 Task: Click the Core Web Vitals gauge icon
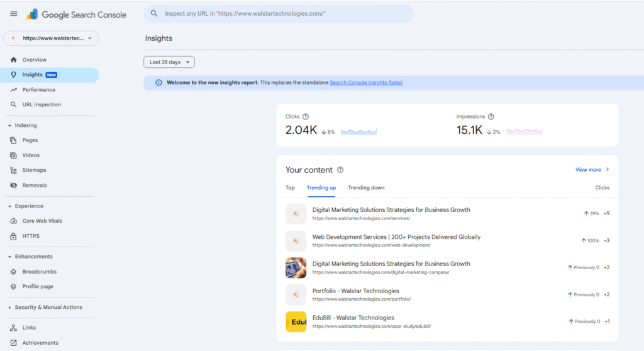click(x=14, y=221)
